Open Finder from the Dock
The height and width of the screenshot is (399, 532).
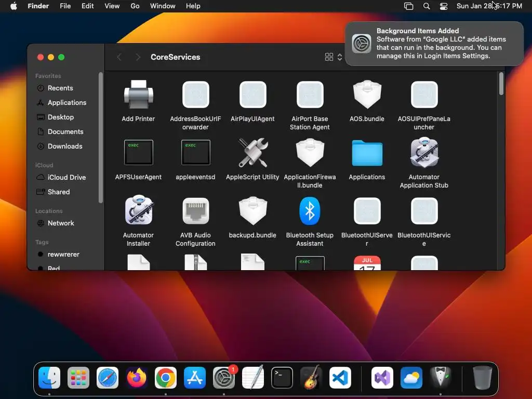(49, 378)
